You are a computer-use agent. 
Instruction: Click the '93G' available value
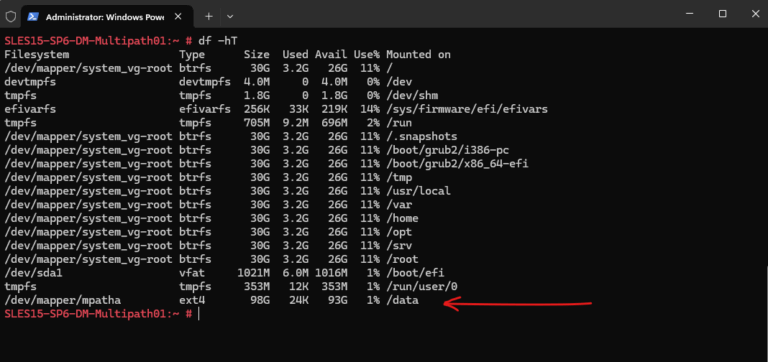tap(337, 300)
